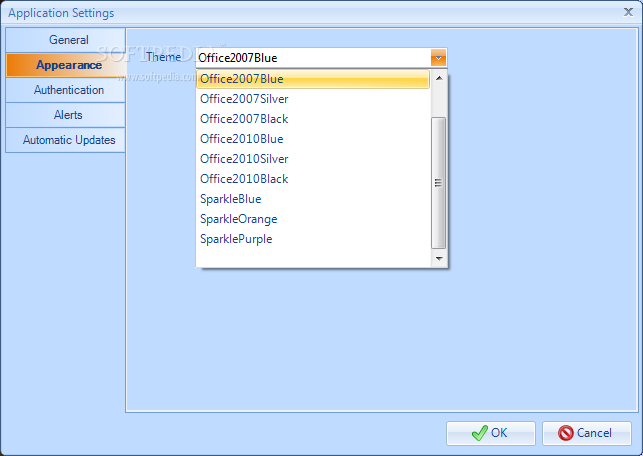Viewport: 643px width, 456px height.
Task: Choose Office2007Silver theme option
Action: pyautogui.click(x=313, y=99)
